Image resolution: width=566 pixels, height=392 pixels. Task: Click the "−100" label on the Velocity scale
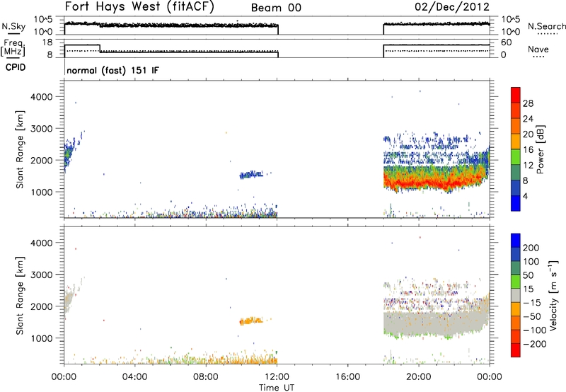535,330
